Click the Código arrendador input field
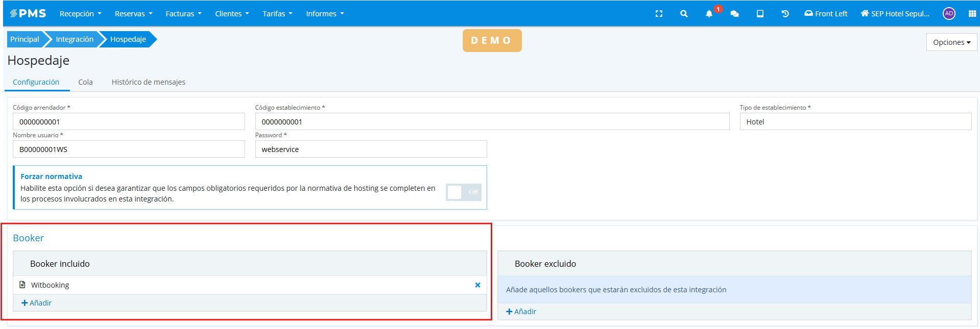Screen dimensions: 980x329 129,122
